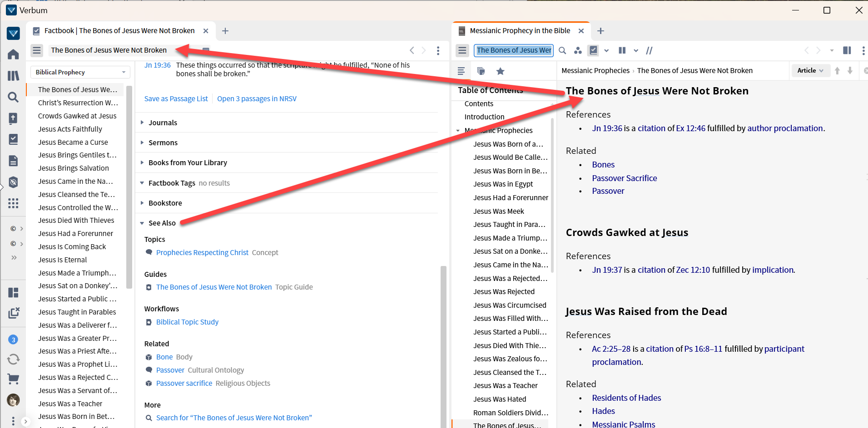The width and height of the screenshot is (868, 428).
Task: Add new tab beside Messianic Prophecy tab
Action: click(600, 31)
